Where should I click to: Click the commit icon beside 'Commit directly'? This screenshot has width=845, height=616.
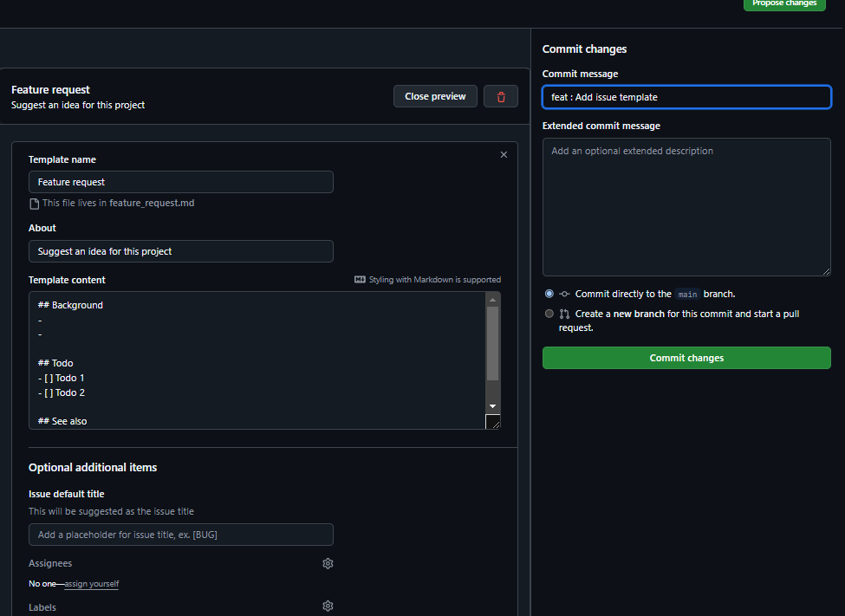(564, 294)
